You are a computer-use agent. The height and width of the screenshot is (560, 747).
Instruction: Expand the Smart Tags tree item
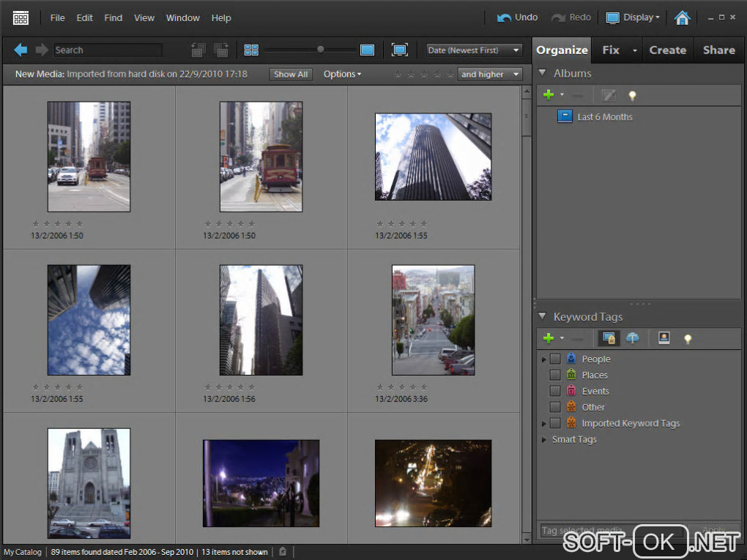click(x=544, y=439)
